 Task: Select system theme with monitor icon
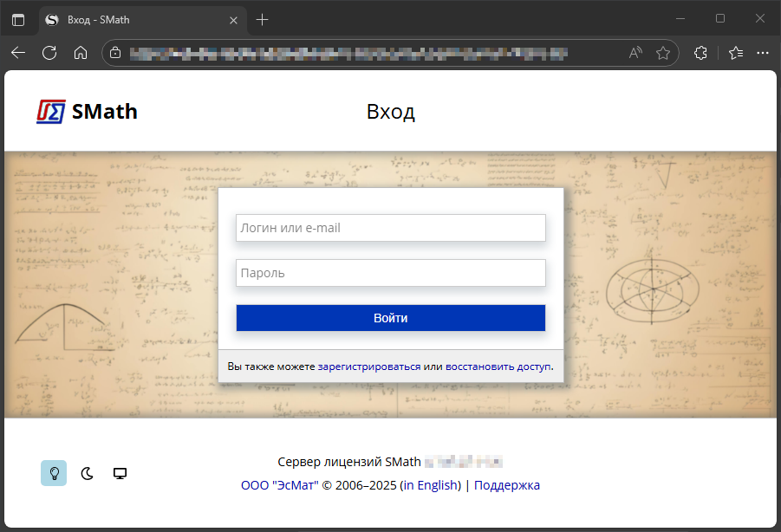120,473
